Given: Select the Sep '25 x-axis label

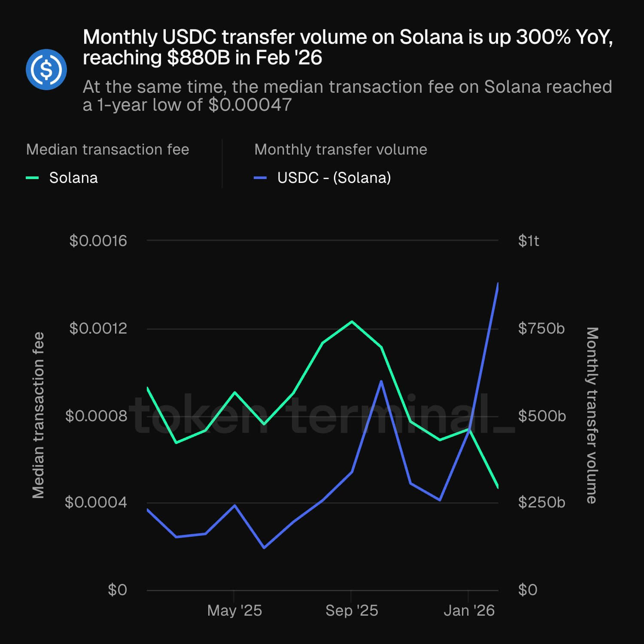Looking at the screenshot, I should [352, 611].
